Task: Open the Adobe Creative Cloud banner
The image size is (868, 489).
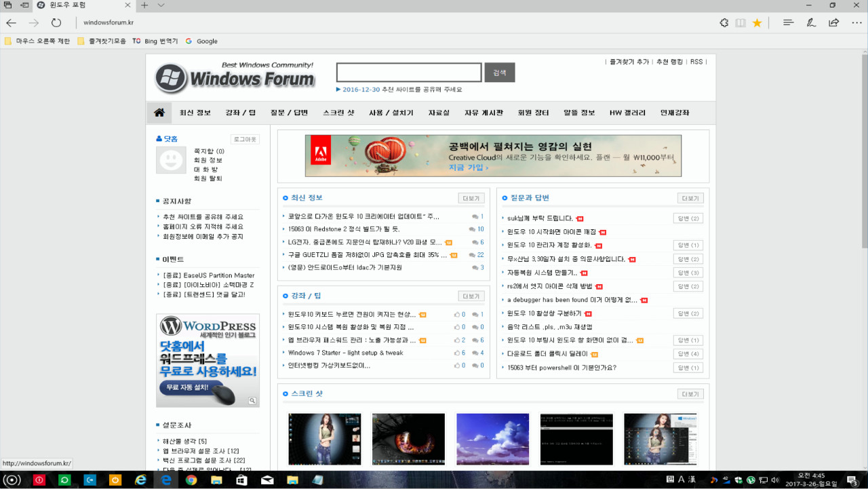Action: [x=493, y=155]
